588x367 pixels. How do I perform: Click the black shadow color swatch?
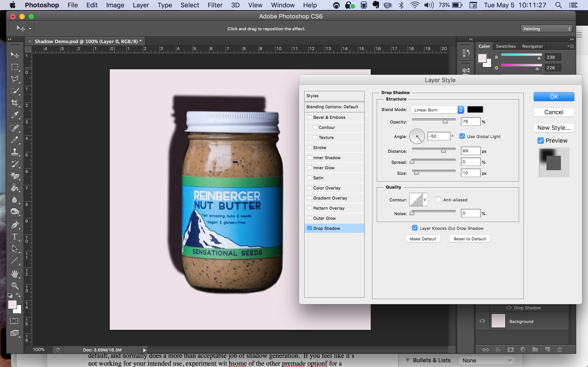pos(475,109)
